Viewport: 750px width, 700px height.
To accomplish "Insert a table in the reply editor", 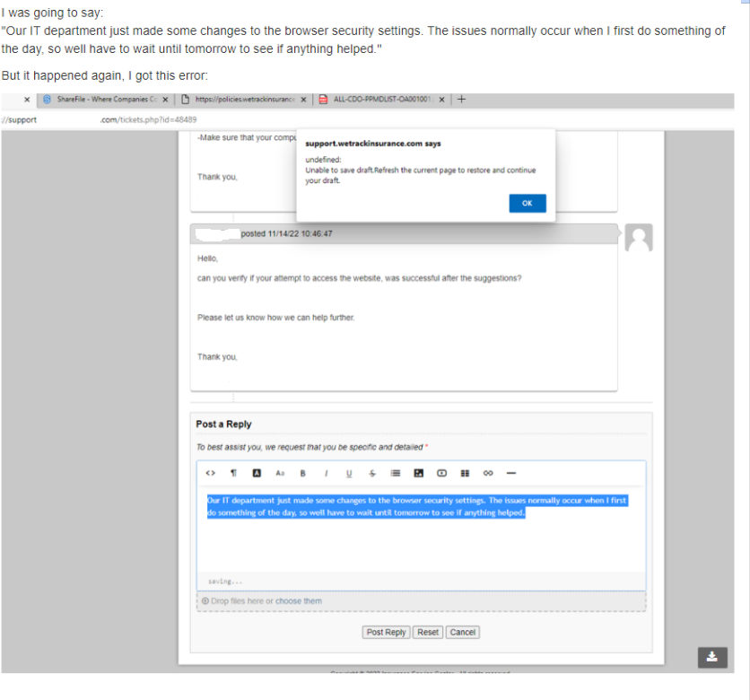I will [x=465, y=473].
